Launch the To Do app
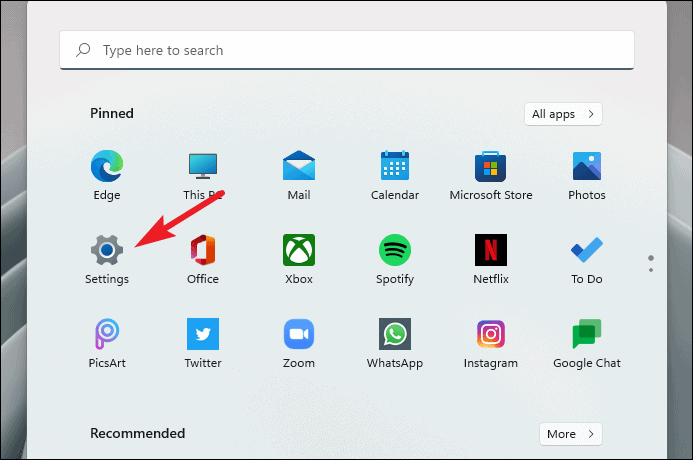This screenshot has width=693, height=460. coord(587,250)
